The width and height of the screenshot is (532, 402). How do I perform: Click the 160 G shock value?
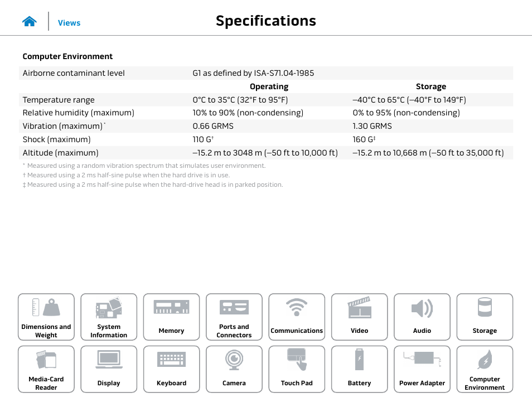pyautogui.click(x=364, y=139)
